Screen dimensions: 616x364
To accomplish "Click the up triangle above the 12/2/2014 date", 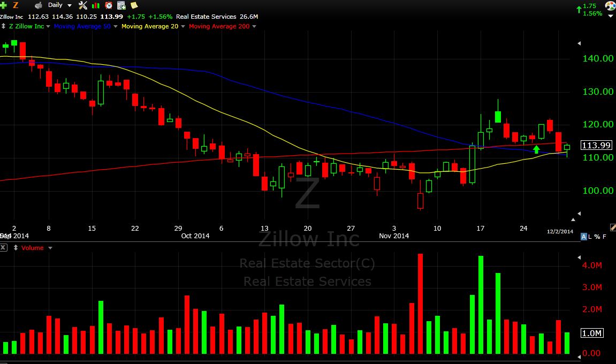I will click(x=573, y=219).
